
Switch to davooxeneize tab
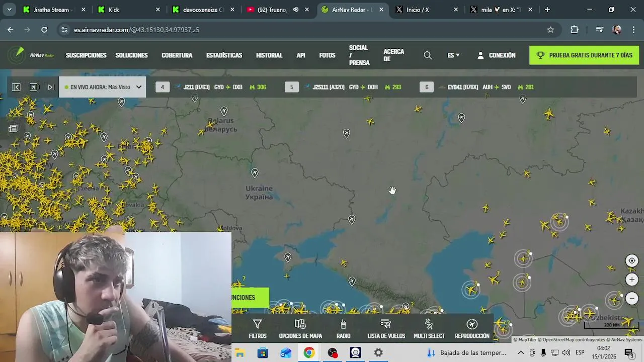(x=203, y=10)
